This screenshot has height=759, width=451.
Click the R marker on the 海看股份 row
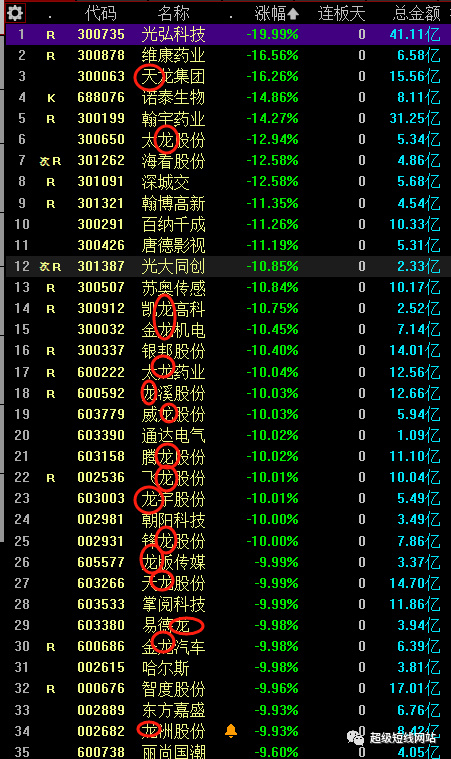57,161
